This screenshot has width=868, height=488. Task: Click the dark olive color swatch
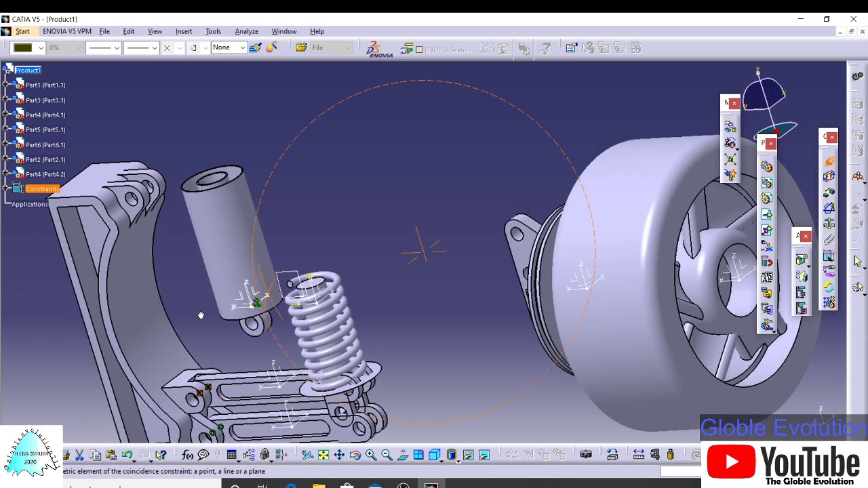click(23, 47)
